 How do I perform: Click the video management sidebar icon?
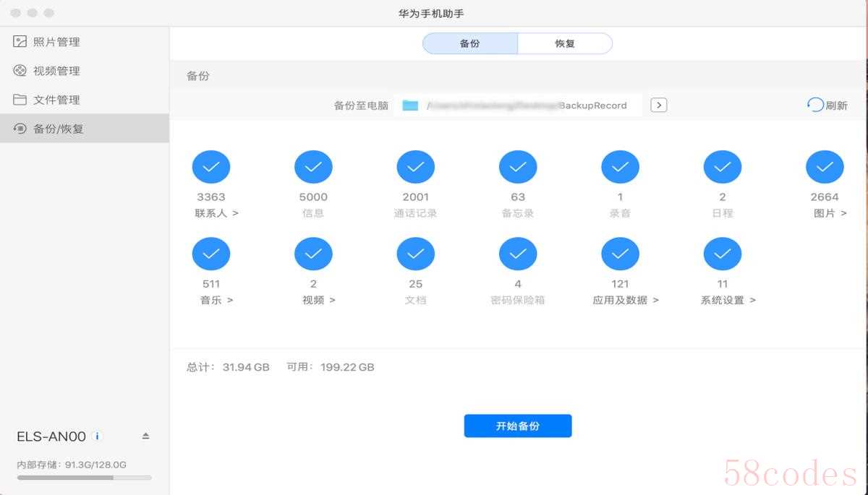click(20, 71)
